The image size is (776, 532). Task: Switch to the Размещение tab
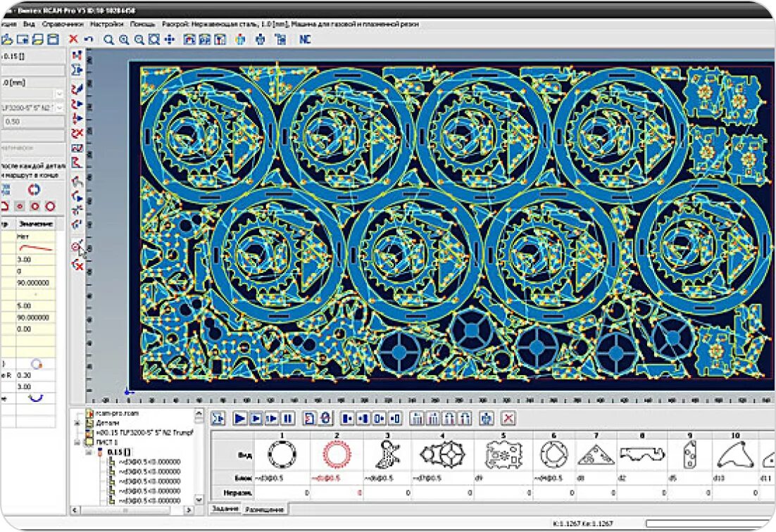click(265, 509)
